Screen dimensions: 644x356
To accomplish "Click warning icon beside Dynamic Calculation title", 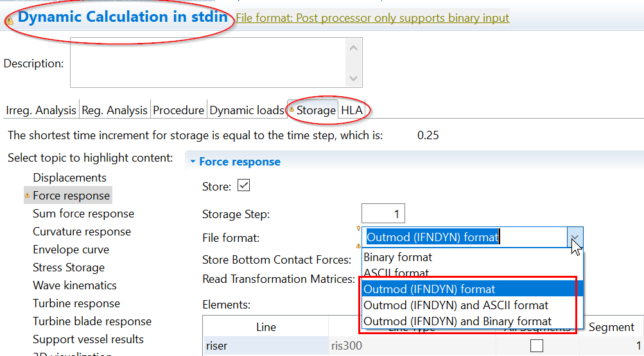I will [x=9, y=21].
